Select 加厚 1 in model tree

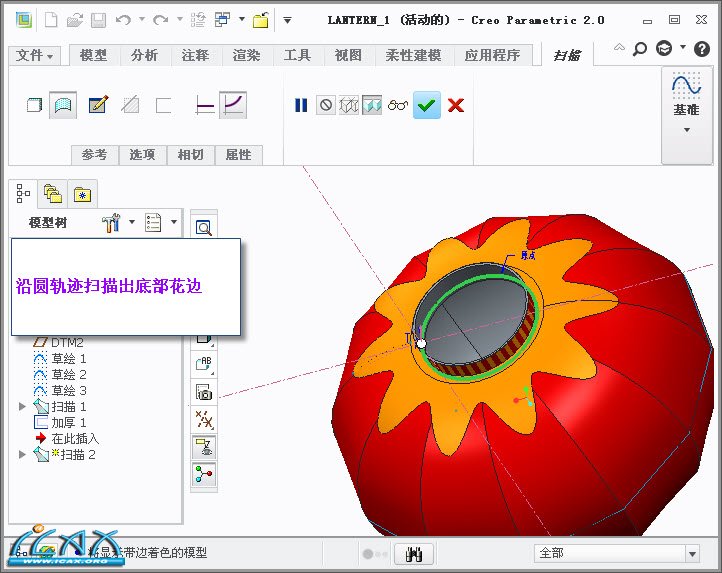point(60,422)
